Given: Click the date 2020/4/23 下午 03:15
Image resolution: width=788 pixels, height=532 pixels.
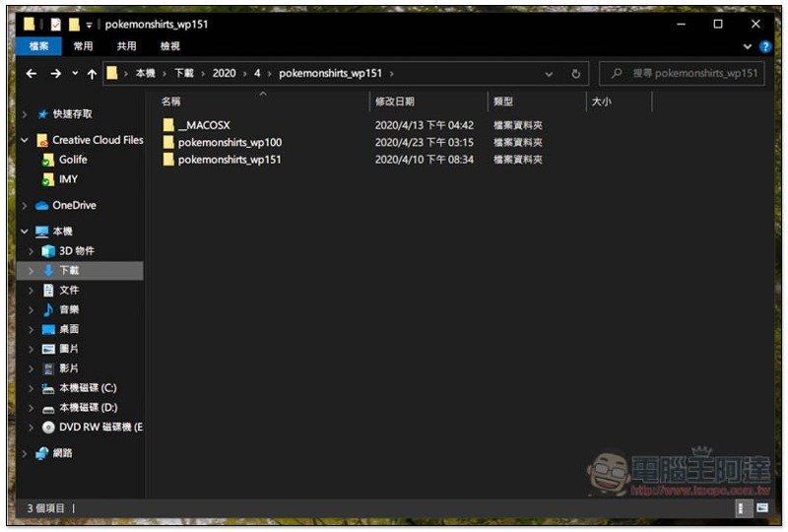Looking at the screenshot, I should [x=425, y=142].
